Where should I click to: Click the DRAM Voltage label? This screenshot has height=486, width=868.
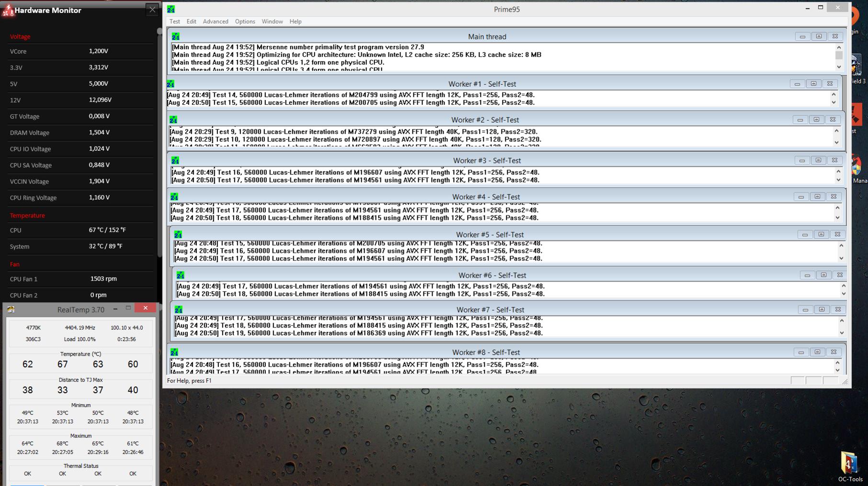(x=30, y=133)
